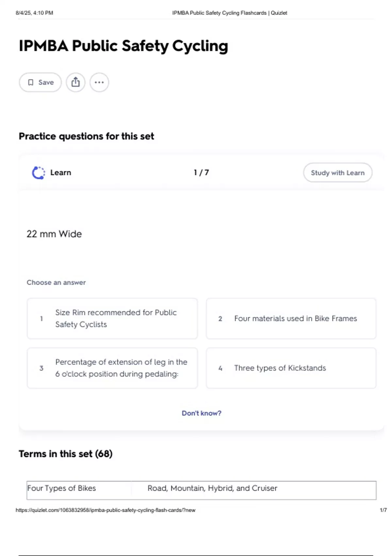This screenshot has width=392, height=556.
Task: Click the "IPMBA Public Safety Cycling" main title
Action: (123, 46)
